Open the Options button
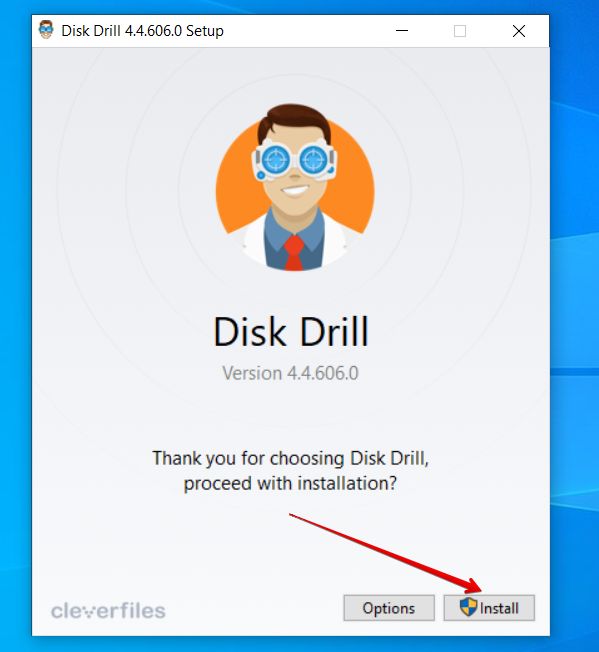 (x=389, y=608)
